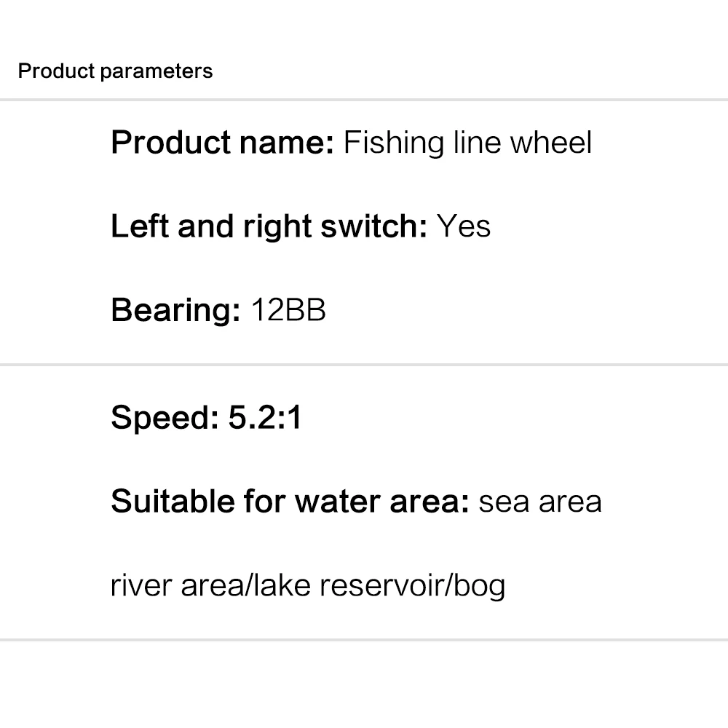Click the Bearing label

(x=175, y=311)
